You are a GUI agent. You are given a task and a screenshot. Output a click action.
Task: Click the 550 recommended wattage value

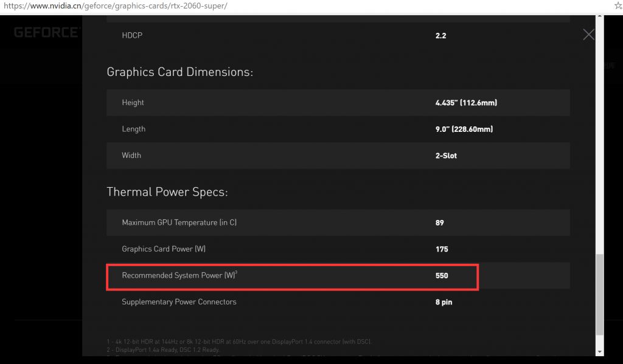click(x=442, y=276)
